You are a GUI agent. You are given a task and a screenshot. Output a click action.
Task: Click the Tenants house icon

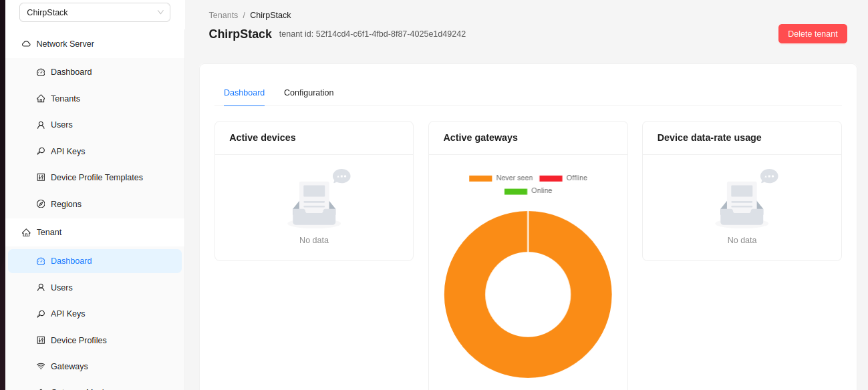[x=41, y=99]
